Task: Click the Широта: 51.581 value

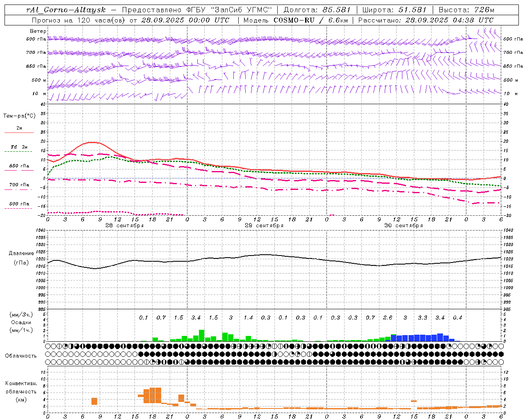Action: [x=394, y=10]
